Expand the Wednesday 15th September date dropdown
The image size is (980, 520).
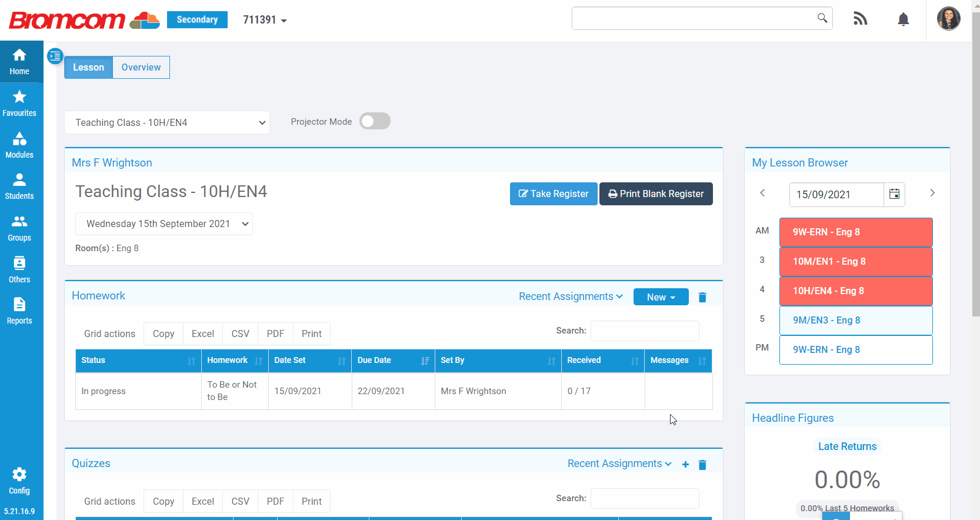(164, 224)
